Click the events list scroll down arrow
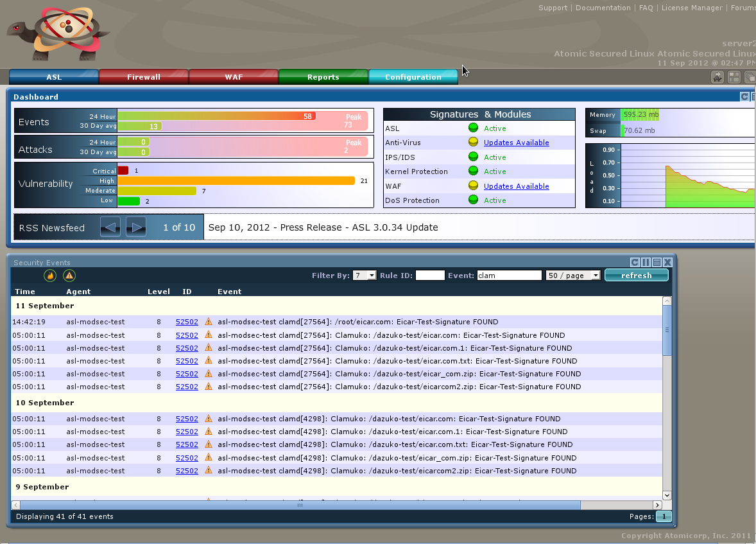The height and width of the screenshot is (544, 756). 667,495
